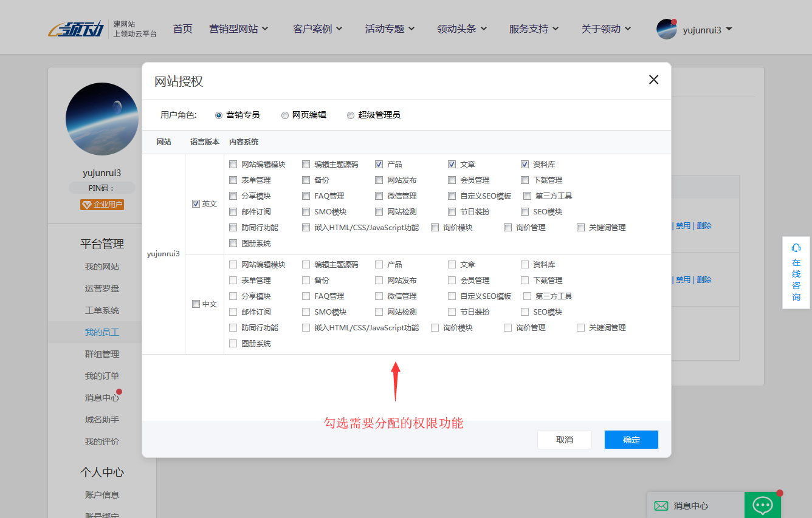
Task: Click the 企业用户 badge under the PIN code
Action: [101, 205]
